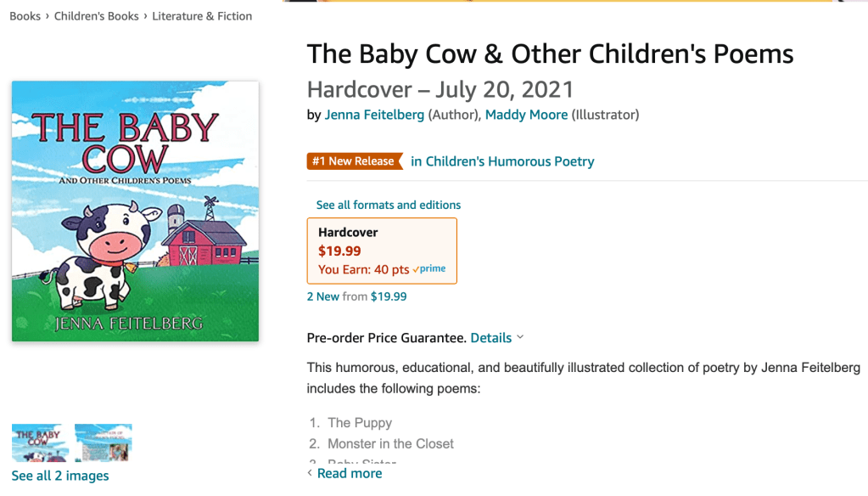Select the Hardcover $19.99 format box
The image size is (868, 496).
[382, 251]
